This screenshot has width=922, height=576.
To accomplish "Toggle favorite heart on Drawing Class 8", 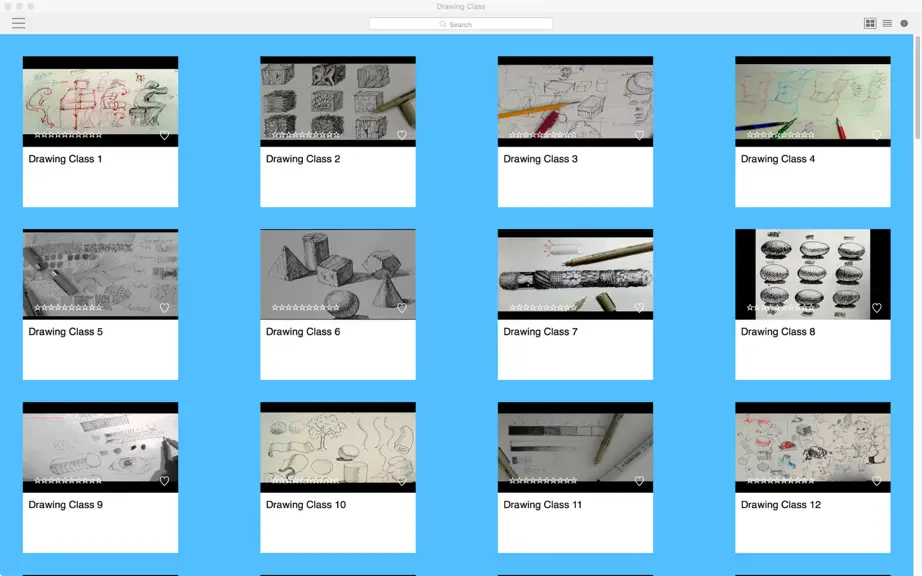I will click(876, 308).
